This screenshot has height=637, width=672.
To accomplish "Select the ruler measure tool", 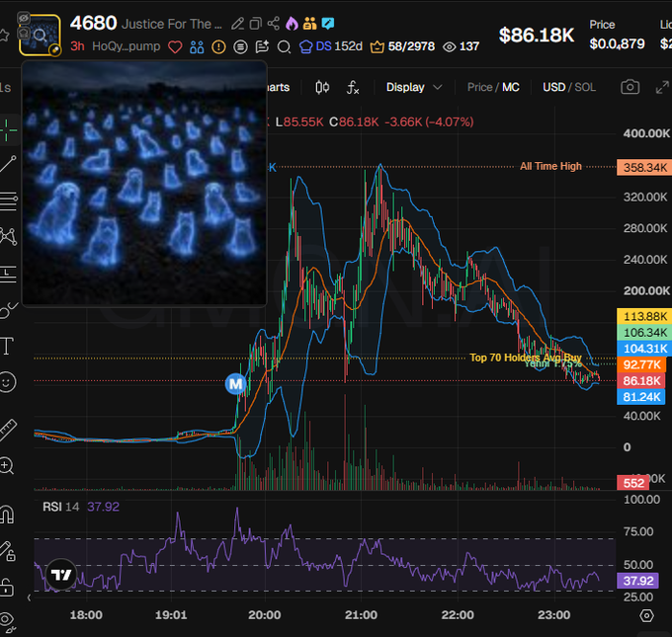I will [x=8, y=430].
